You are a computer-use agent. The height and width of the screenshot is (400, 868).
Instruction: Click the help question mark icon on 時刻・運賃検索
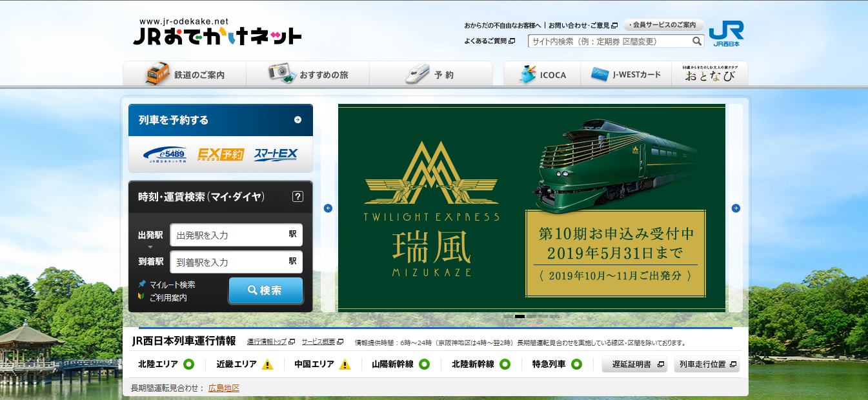(x=298, y=197)
